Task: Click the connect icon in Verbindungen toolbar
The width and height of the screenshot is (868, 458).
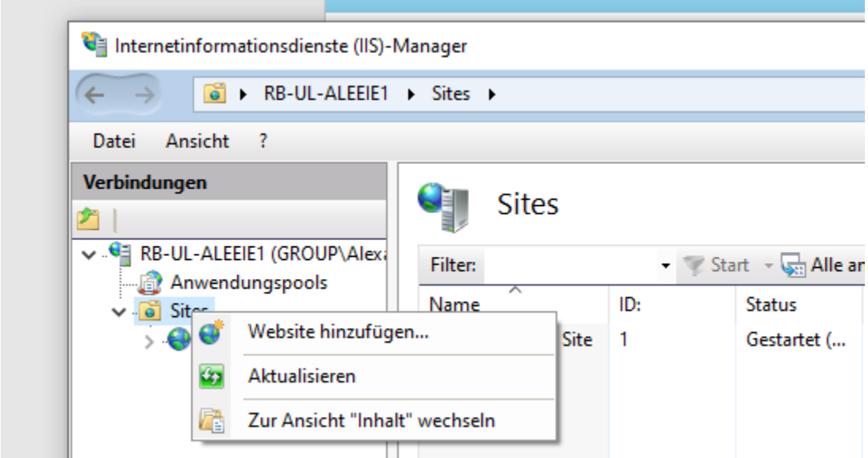Action: [89, 219]
